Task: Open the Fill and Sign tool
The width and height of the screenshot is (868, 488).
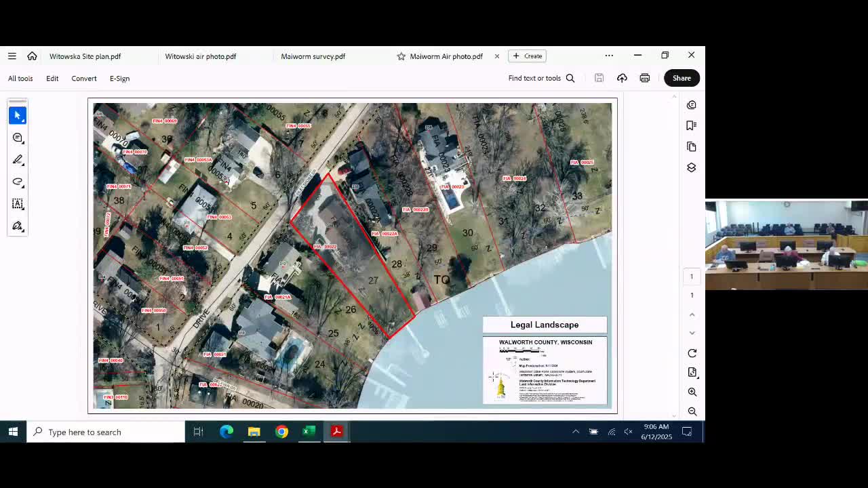Action: tap(18, 226)
